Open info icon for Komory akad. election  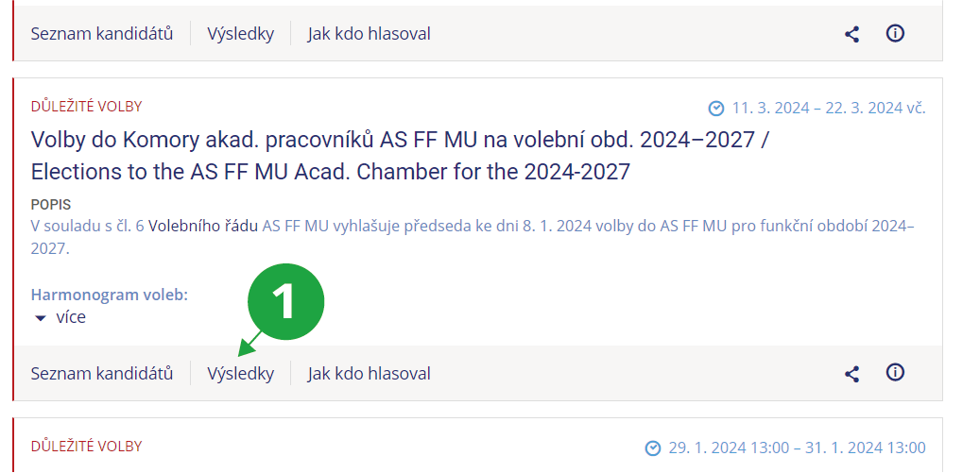point(895,373)
